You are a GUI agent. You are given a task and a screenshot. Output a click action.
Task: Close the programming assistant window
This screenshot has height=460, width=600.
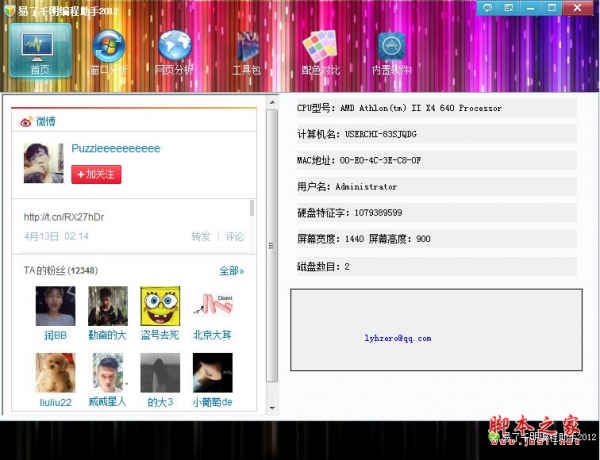(578, 8)
